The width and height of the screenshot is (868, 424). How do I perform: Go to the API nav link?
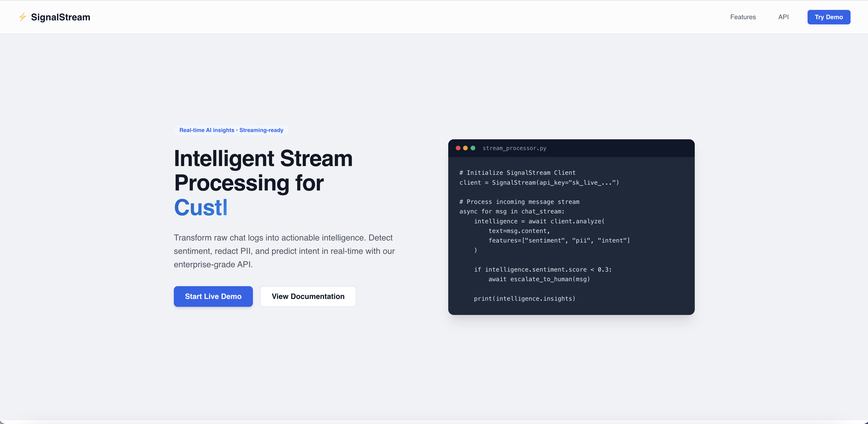click(783, 17)
